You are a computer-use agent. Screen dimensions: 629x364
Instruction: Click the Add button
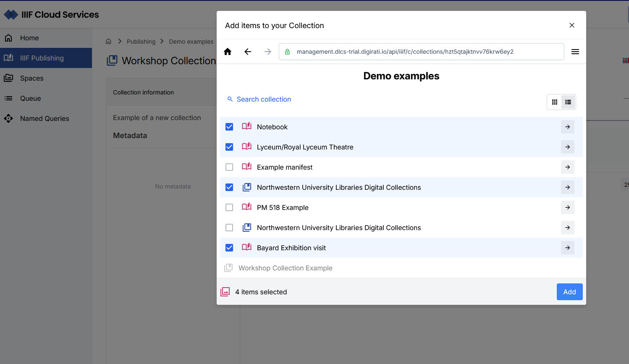(x=569, y=292)
